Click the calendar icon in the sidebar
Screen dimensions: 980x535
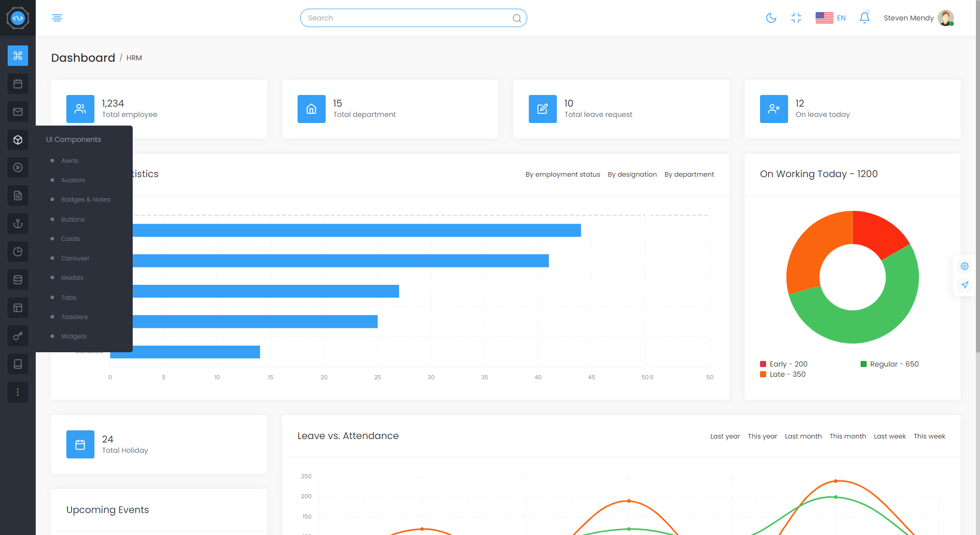18,84
